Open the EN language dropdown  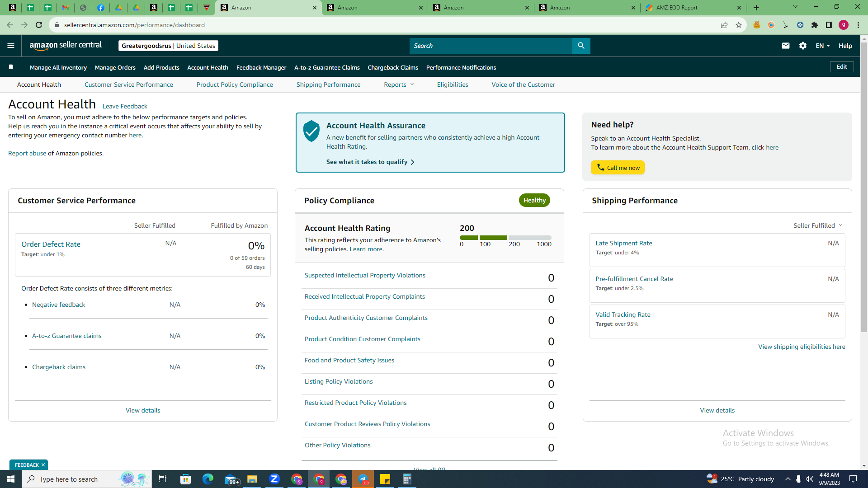pos(823,46)
